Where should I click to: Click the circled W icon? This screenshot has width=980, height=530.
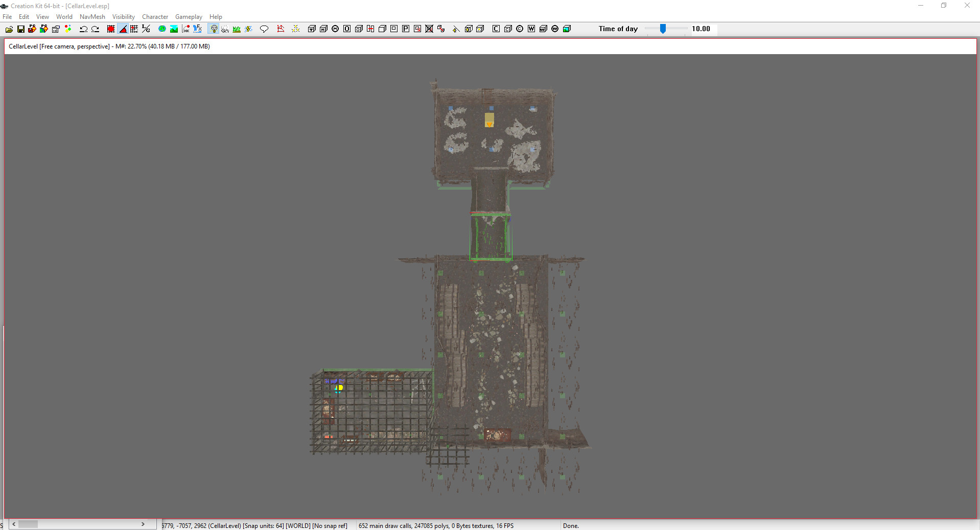[555, 29]
